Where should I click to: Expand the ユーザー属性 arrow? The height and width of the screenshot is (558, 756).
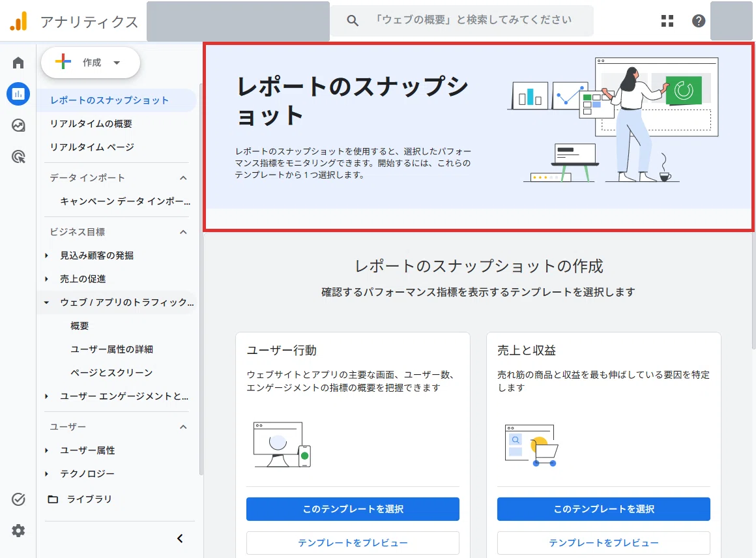click(46, 450)
